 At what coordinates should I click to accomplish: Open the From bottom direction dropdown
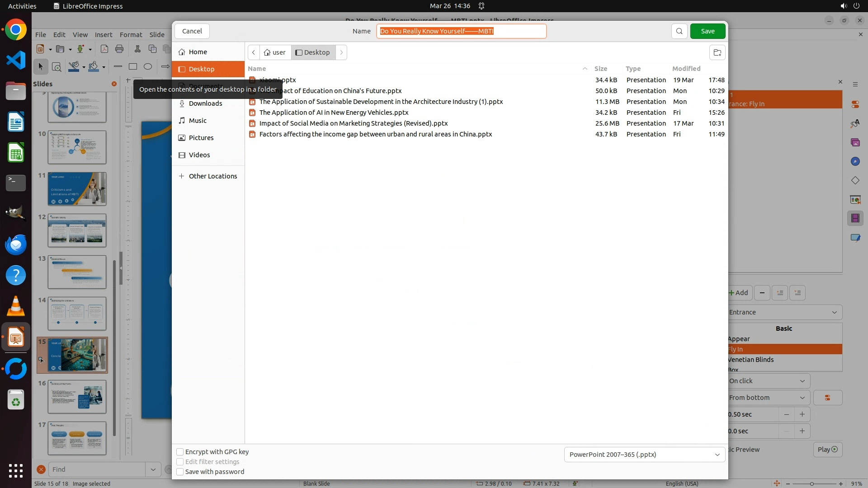point(768,398)
